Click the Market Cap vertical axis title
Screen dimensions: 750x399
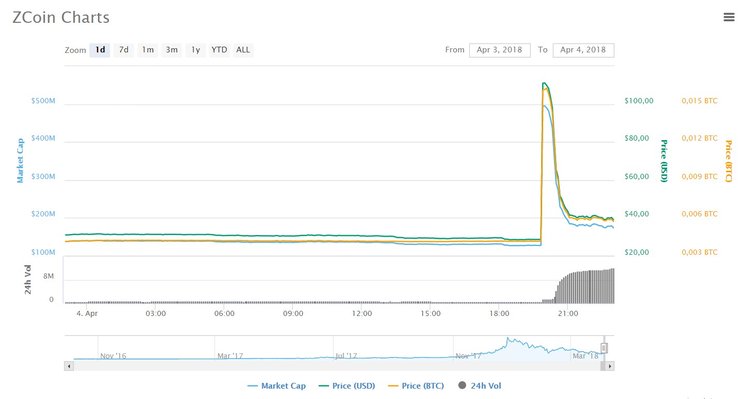[20, 161]
